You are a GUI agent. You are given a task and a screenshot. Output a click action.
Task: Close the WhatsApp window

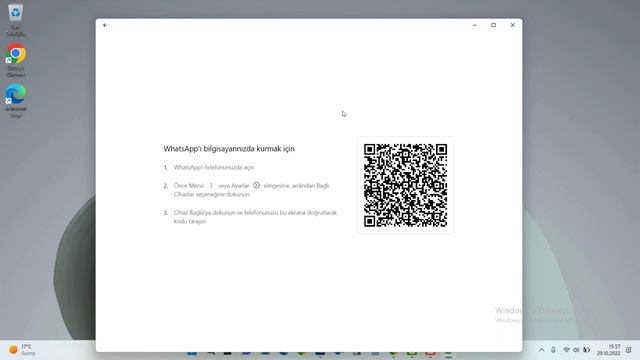point(513,25)
